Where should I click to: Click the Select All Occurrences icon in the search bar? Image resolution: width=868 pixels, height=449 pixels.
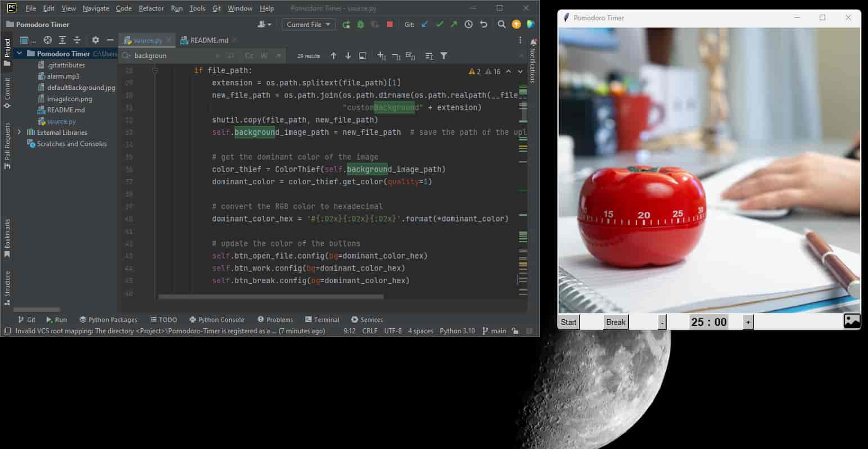tap(410, 56)
